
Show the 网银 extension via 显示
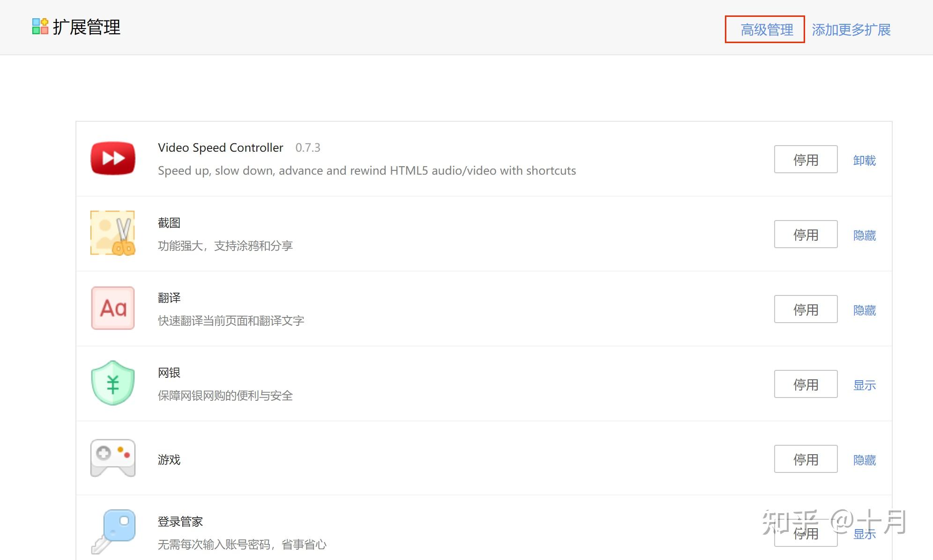pos(865,385)
